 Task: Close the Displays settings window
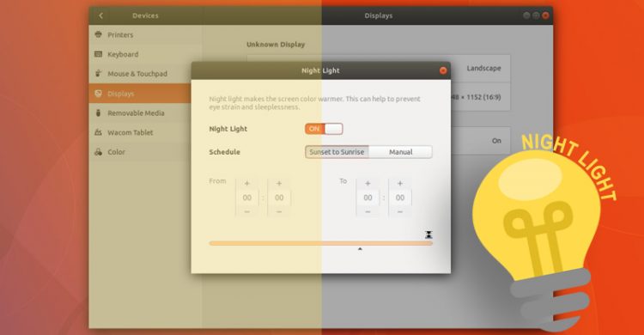point(545,15)
